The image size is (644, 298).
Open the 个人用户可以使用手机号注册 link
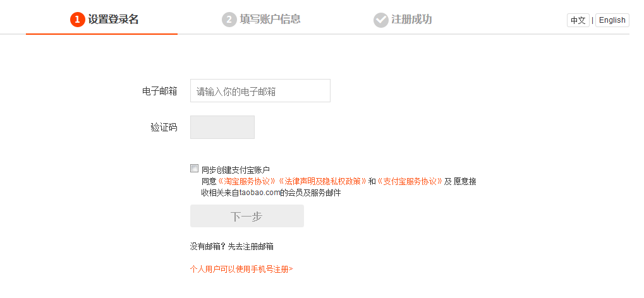(241, 269)
